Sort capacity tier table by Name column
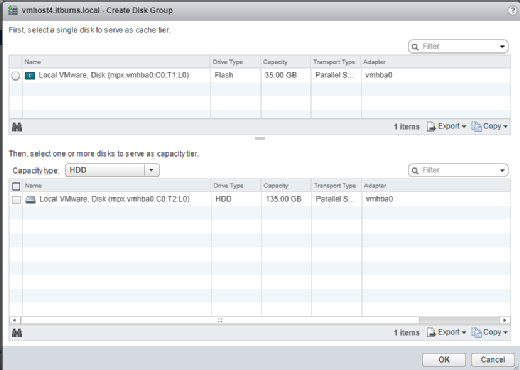The width and height of the screenshot is (520, 370). pyautogui.click(x=117, y=186)
